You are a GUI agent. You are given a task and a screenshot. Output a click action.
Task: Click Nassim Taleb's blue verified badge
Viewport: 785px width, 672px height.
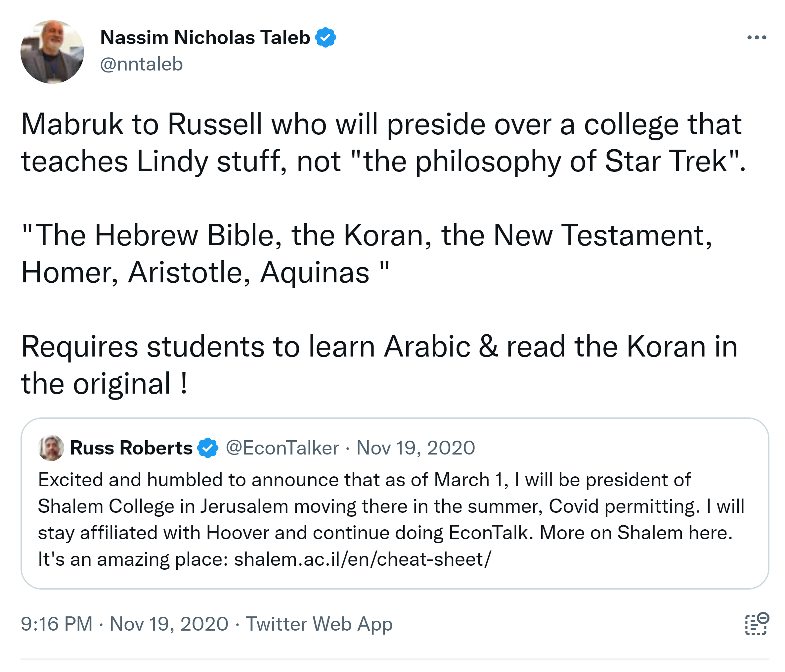click(x=325, y=37)
